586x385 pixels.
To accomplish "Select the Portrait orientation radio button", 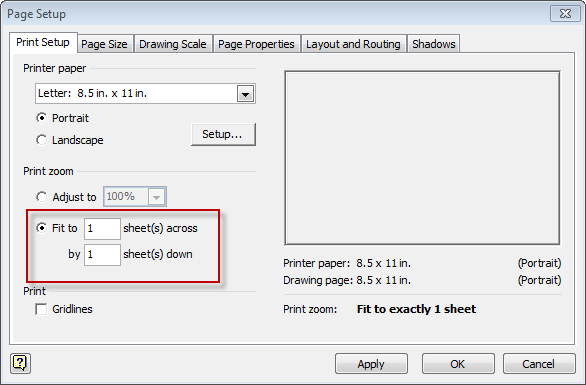I will (41, 118).
